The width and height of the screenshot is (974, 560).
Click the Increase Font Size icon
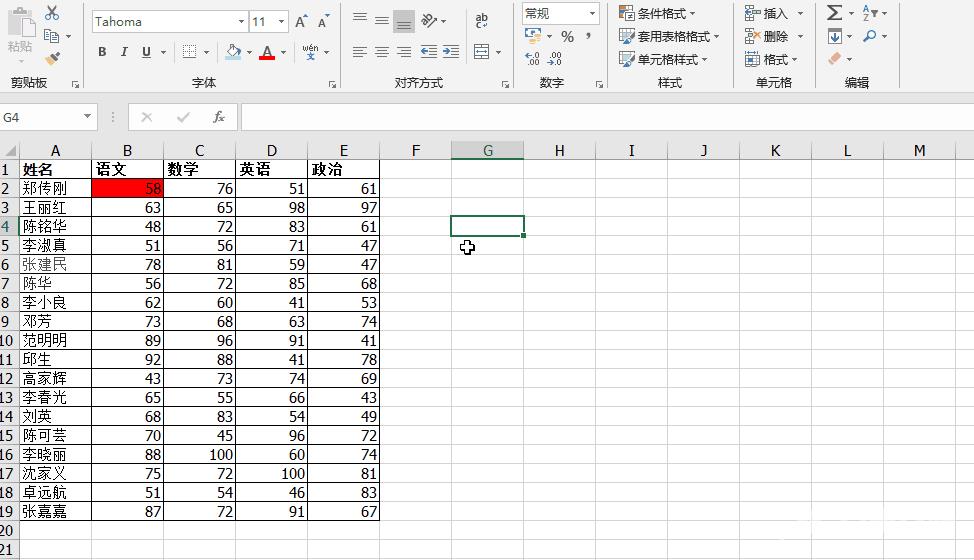click(303, 21)
